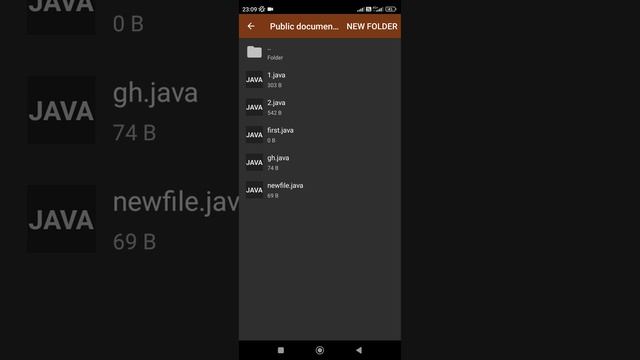Tap the Public documents title
This screenshot has height=360, width=640.
click(x=304, y=27)
